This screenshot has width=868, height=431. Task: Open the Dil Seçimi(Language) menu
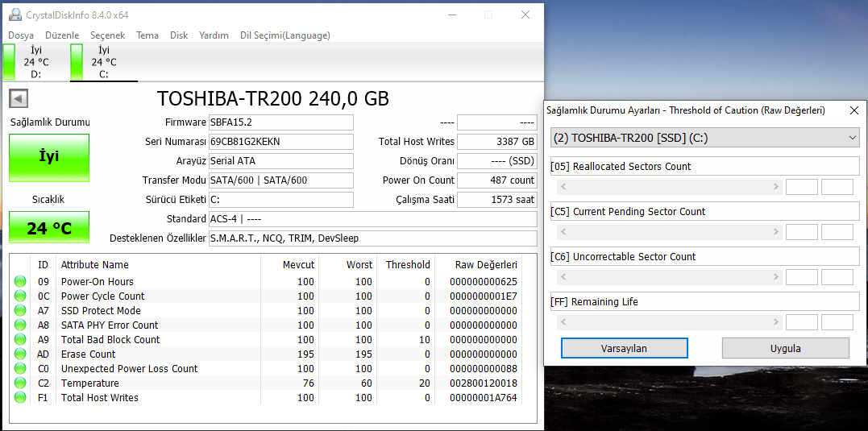pyautogui.click(x=284, y=35)
